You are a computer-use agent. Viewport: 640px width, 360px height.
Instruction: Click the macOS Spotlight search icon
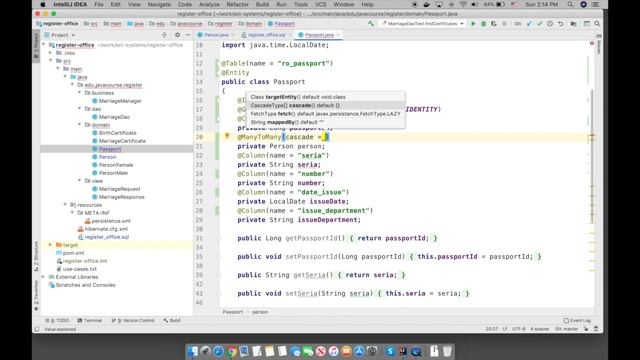point(570,4)
